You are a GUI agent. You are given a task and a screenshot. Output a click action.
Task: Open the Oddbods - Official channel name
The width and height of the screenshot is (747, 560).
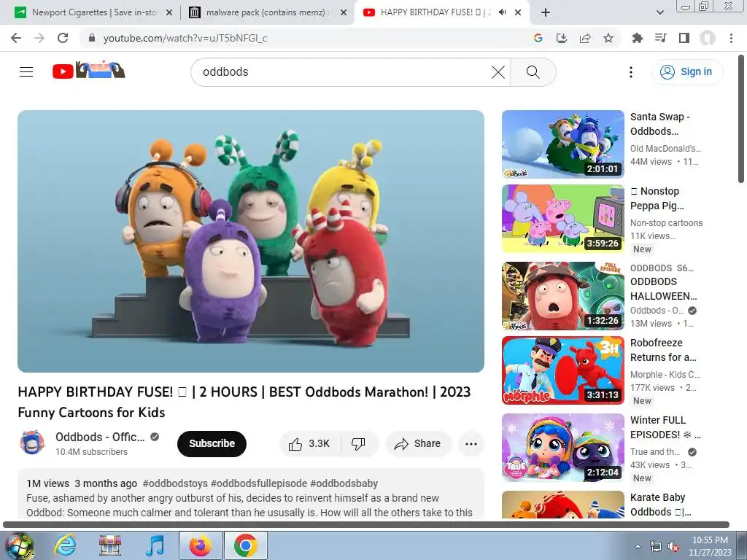click(x=100, y=437)
